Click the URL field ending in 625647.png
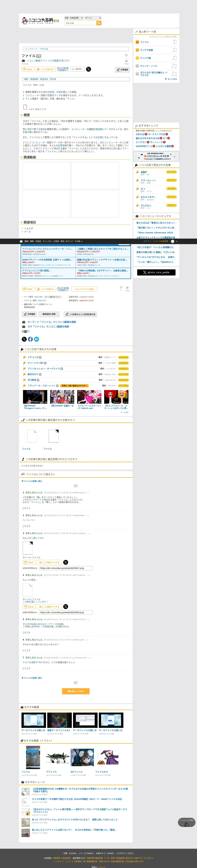The image size is (197, 868). 66,568
